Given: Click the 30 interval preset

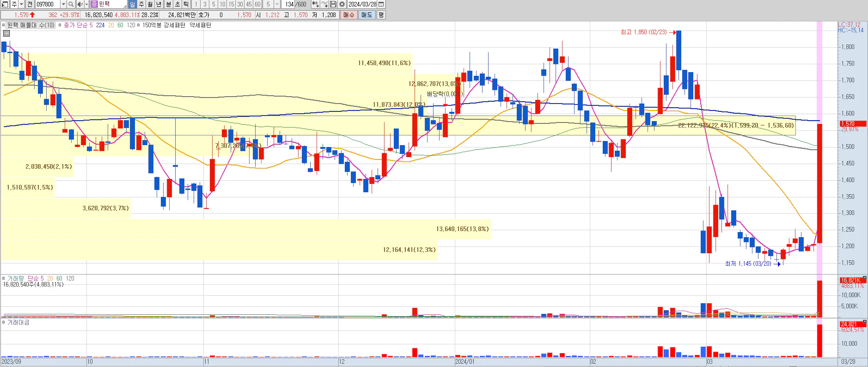Looking at the screenshot, I should tap(240, 4).
